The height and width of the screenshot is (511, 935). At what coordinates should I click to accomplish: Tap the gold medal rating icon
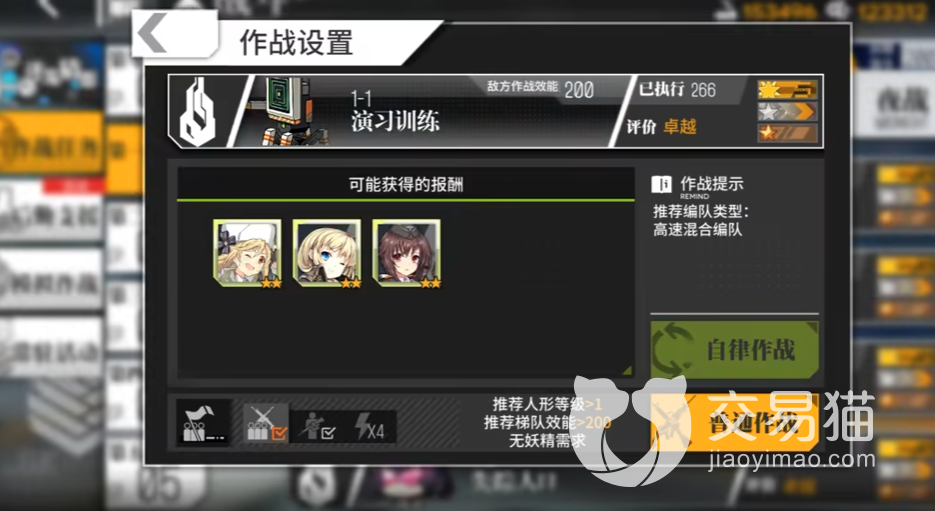(787, 90)
